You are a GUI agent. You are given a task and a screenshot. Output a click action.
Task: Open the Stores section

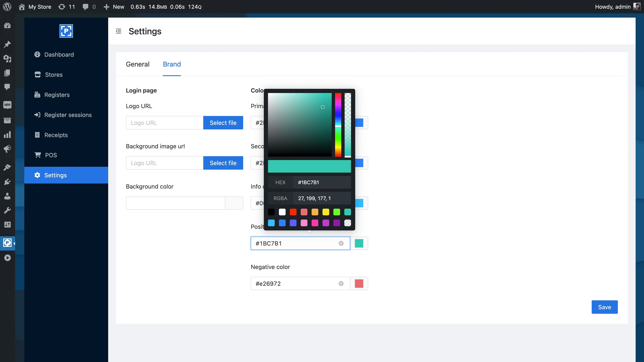53,75
